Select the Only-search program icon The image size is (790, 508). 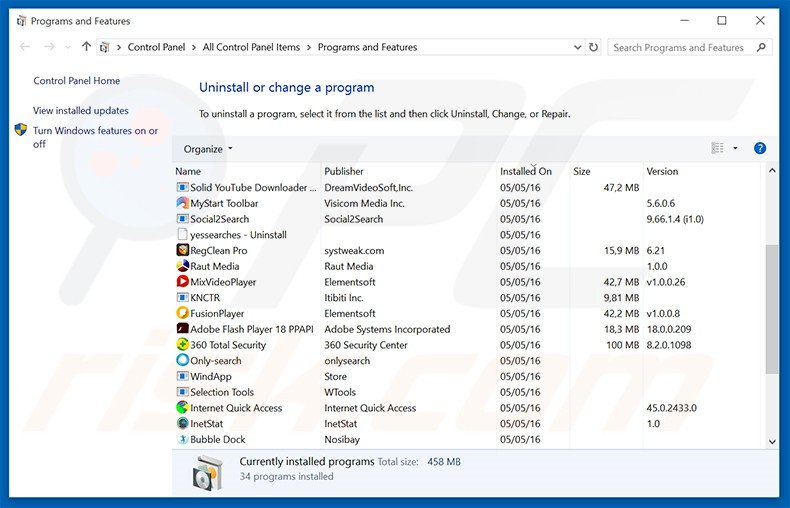(x=182, y=361)
